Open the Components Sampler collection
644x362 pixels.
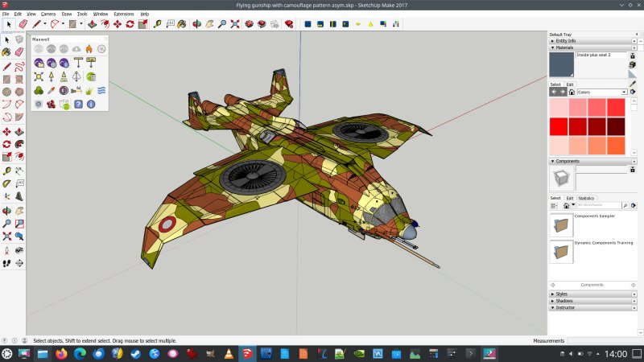[x=562, y=225]
